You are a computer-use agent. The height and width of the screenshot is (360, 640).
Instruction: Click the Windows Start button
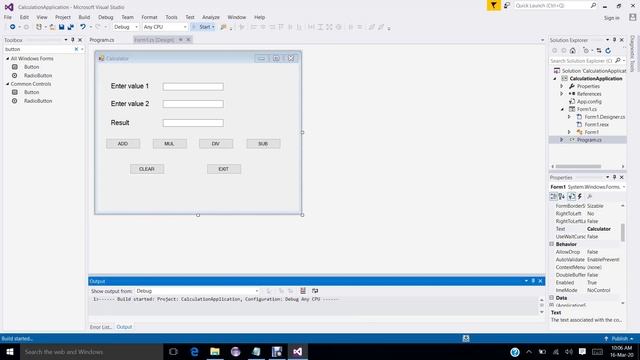click(10, 351)
